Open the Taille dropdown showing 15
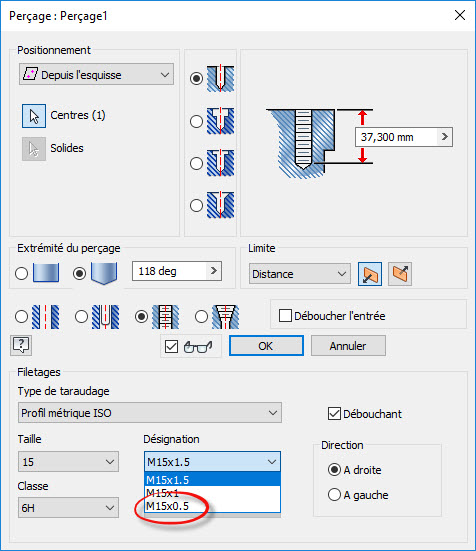Viewport: 476px width, 551px height. [x=68, y=462]
